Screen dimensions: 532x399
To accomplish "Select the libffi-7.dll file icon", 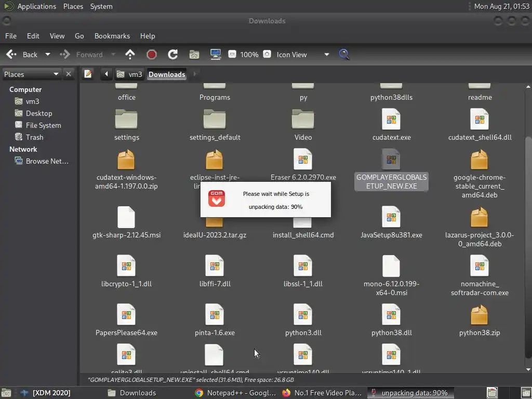I will click(x=215, y=265).
